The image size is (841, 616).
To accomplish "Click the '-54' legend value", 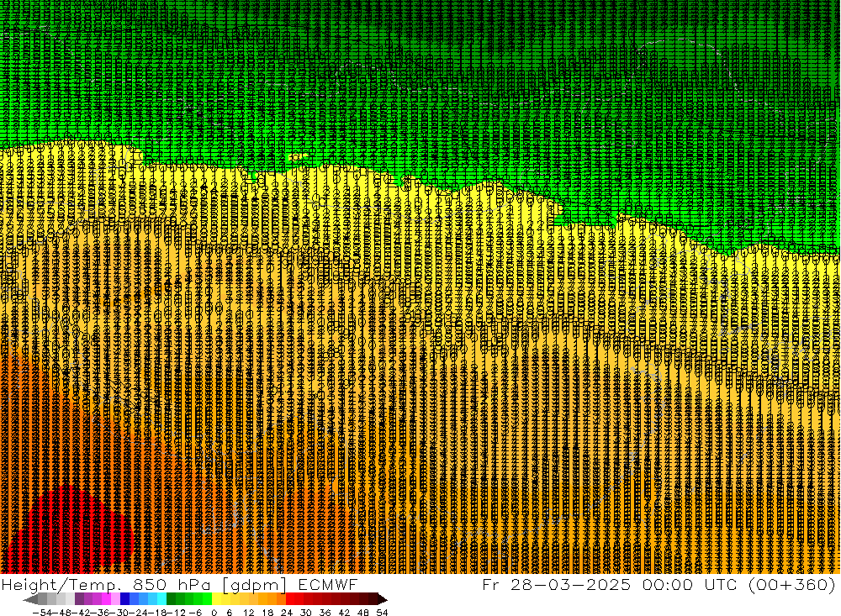I will [x=43, y=613].
